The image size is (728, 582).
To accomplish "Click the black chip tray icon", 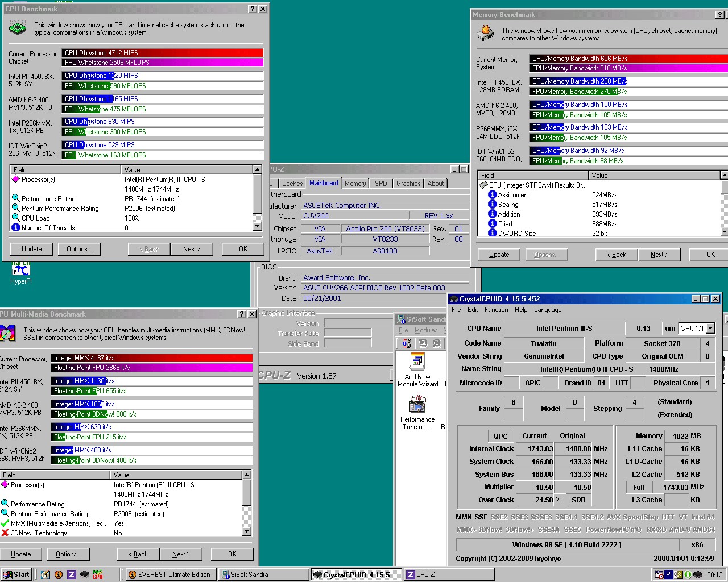I will 697,575.
